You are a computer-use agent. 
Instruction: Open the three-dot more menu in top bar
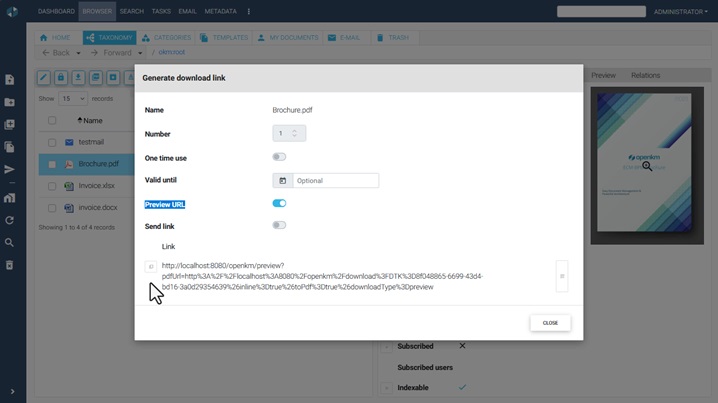click(x=249, y=11)
